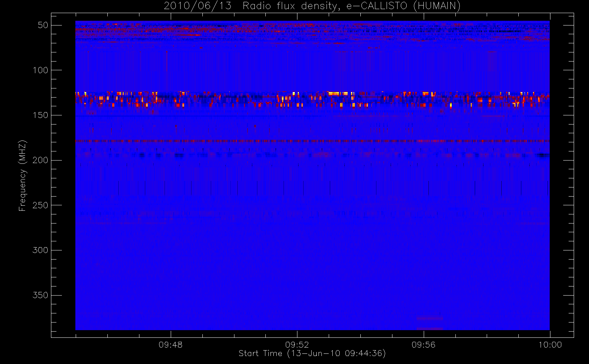589x364 pixels.
Task: Click the 09:52 time tick label
Action: 297,345
